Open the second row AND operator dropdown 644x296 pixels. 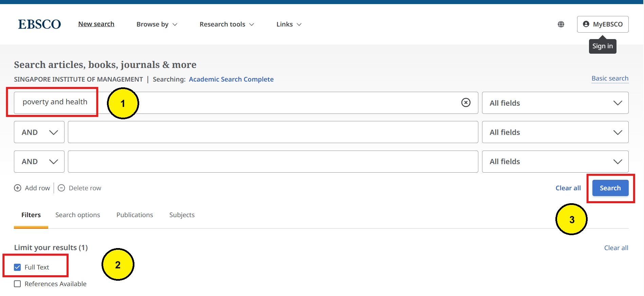click(39, 132)
